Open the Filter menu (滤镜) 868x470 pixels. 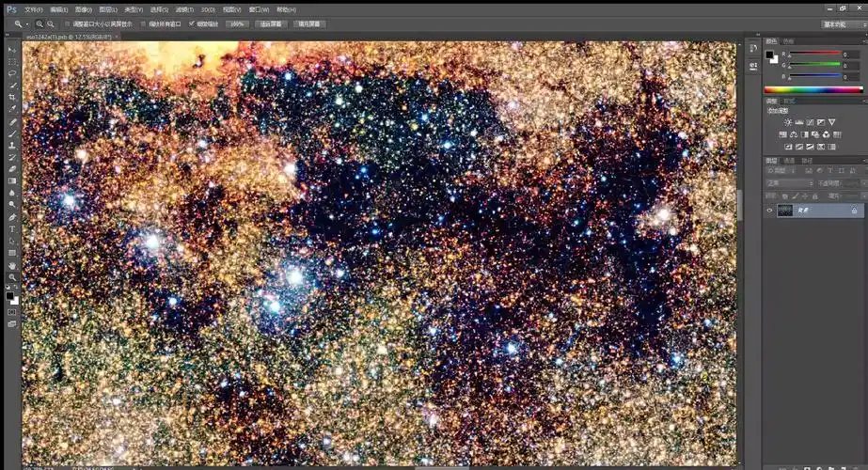click(184, 9)
